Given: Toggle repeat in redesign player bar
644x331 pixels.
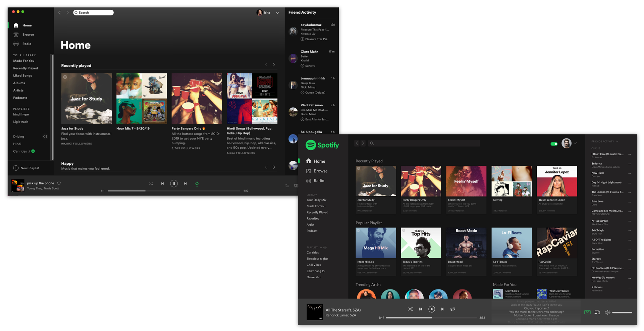Looking at the screenshot, I should (x=453, y=309).
